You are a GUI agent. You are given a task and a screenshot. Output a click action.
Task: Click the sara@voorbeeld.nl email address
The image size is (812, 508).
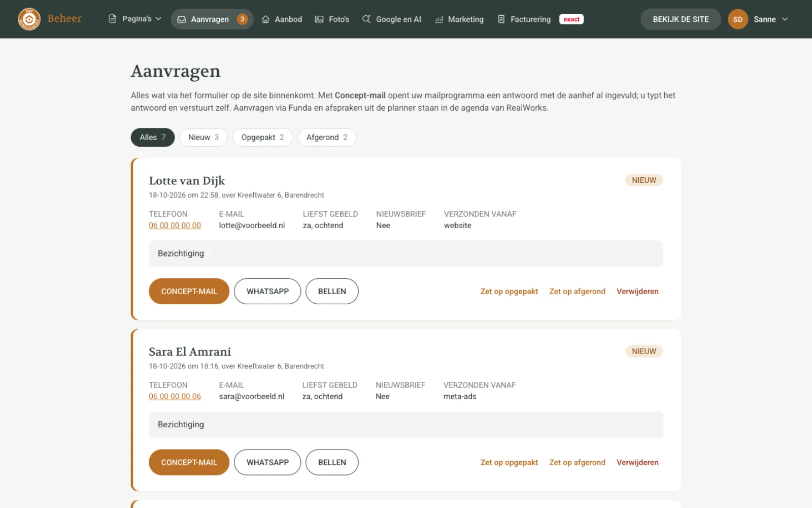click(252, 397)
